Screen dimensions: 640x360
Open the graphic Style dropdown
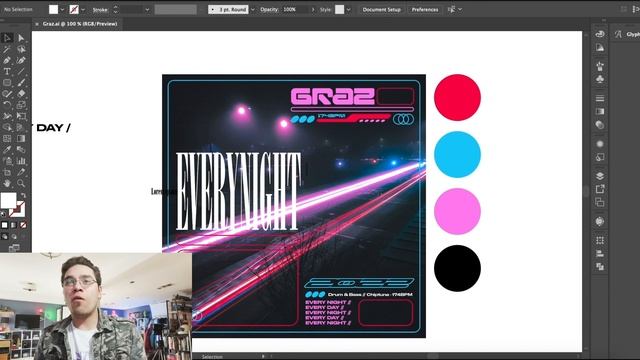tap(348, 10)
